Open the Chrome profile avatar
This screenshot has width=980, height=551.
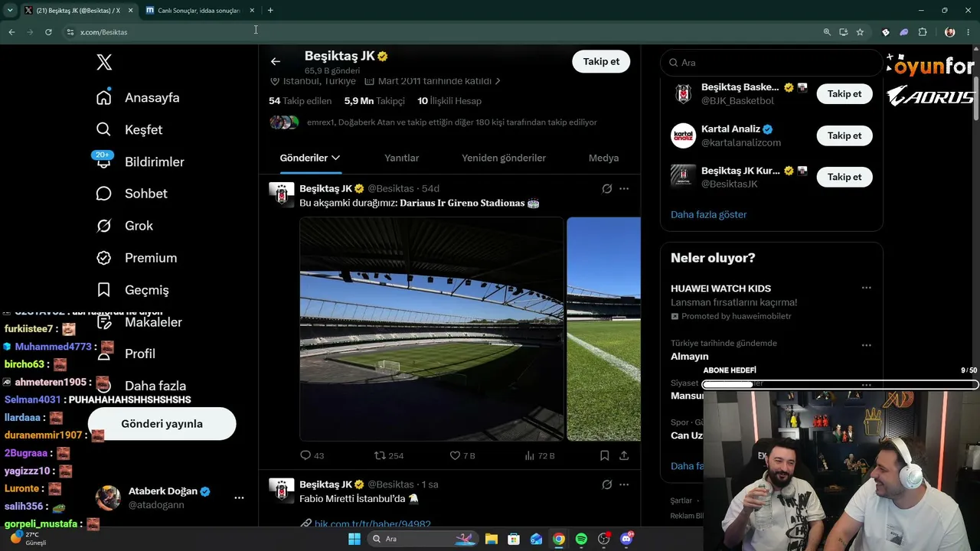point(950,32)
